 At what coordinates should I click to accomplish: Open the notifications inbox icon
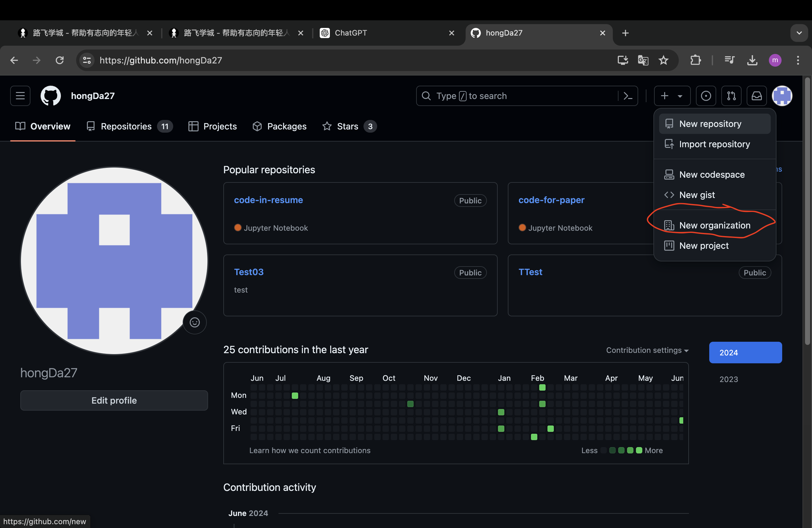[x=756, y=96]
